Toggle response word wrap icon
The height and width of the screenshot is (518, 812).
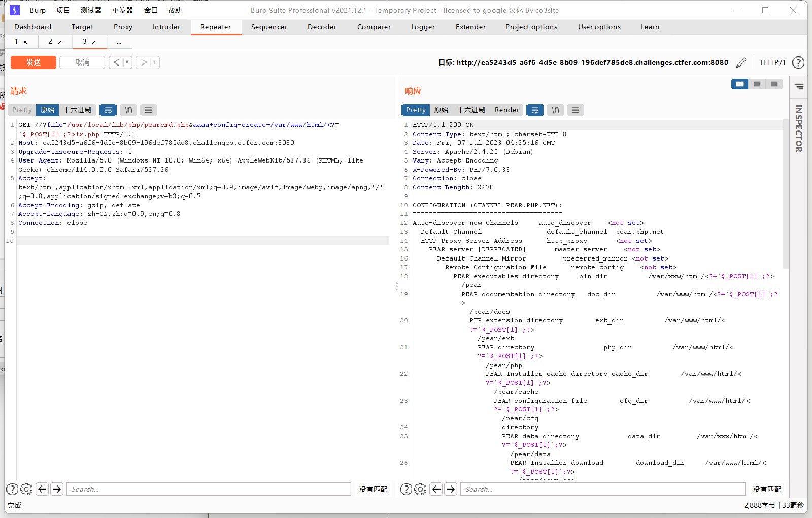point(535,110)
